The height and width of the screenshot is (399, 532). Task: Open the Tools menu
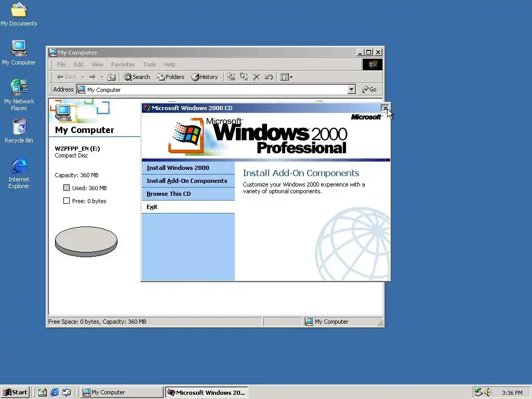coord(149,64)
